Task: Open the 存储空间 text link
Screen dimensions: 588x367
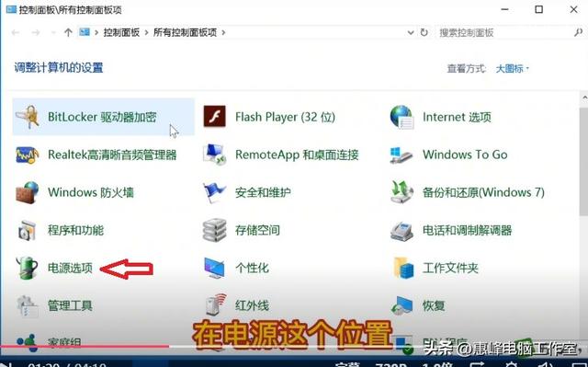Action: [257, 230]
